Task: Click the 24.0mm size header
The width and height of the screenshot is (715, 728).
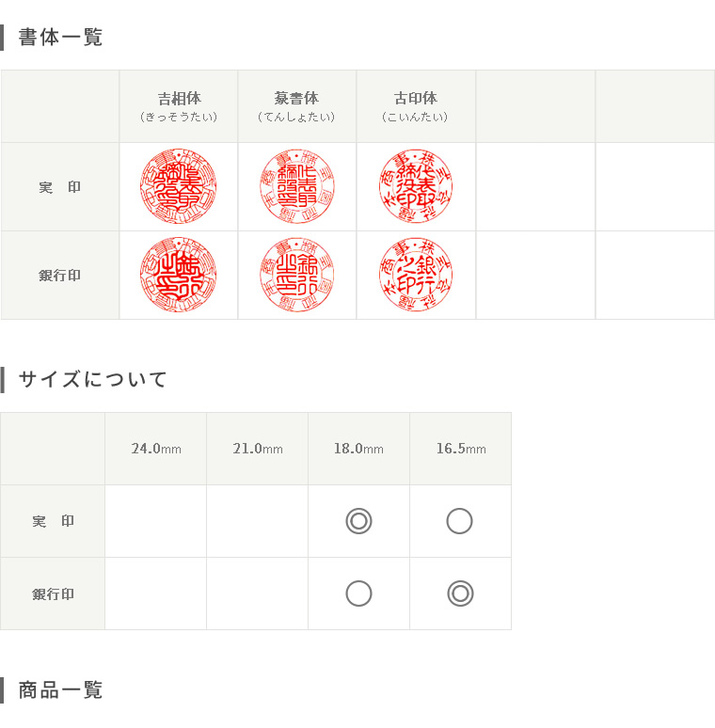Action: [x=156, y=449]
